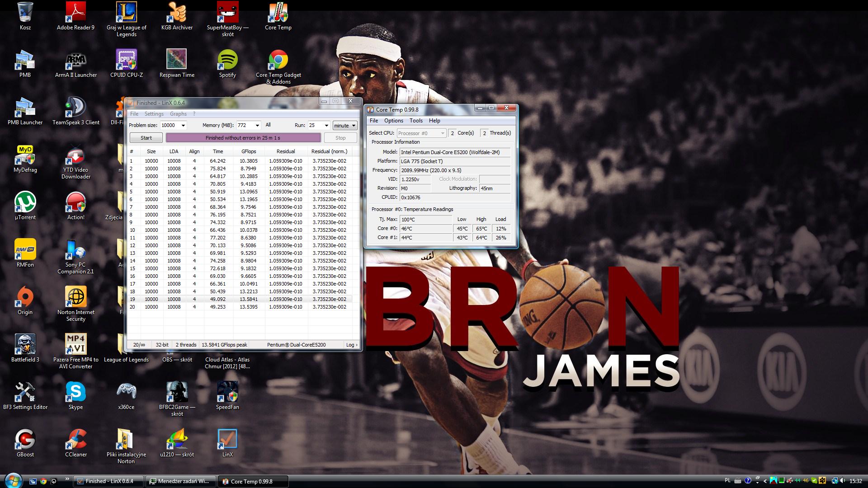Viewport: 868px width, 488px height.
Task: Launch the Skype desktop icon
Action: (x=75, y=392)
